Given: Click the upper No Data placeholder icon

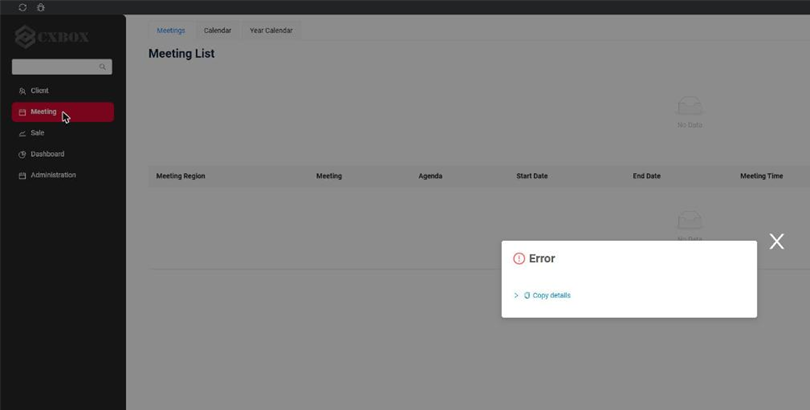Looking at the screenshot, I should pos(690,106).
